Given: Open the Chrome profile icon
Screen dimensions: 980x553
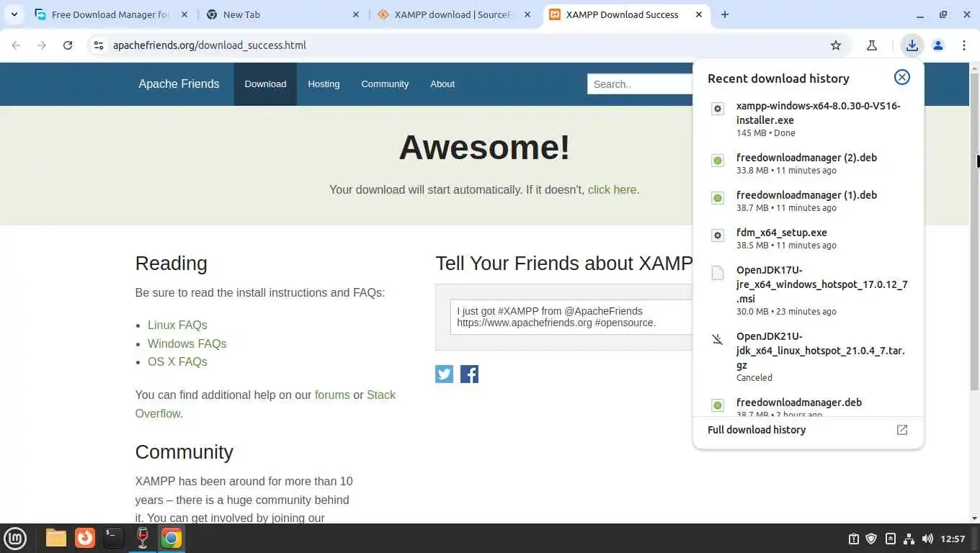Looking at the screenshot, I should (x=938, y=45).
